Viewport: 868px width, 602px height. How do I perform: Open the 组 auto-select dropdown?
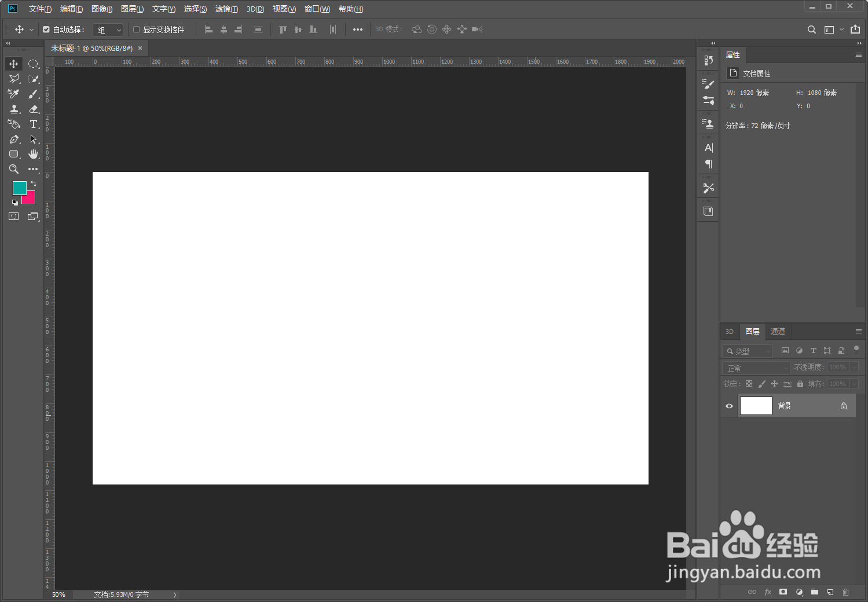[108, 30]
